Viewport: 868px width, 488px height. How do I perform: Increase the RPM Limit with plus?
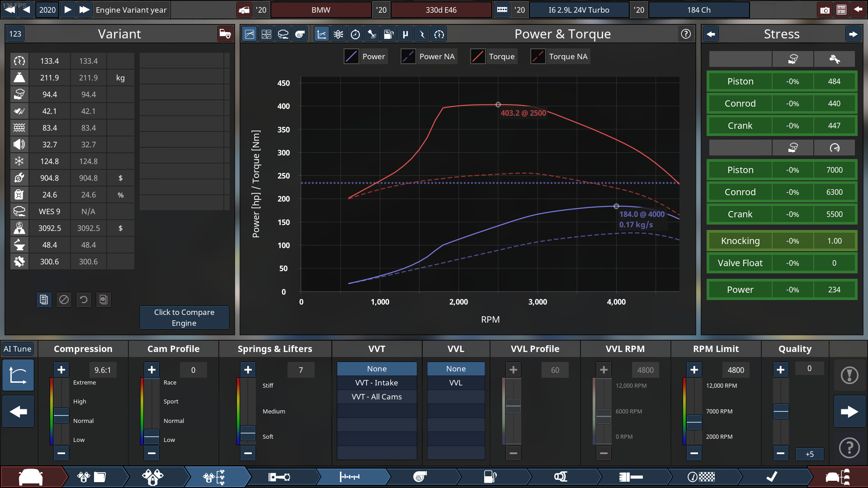[694, 370]
